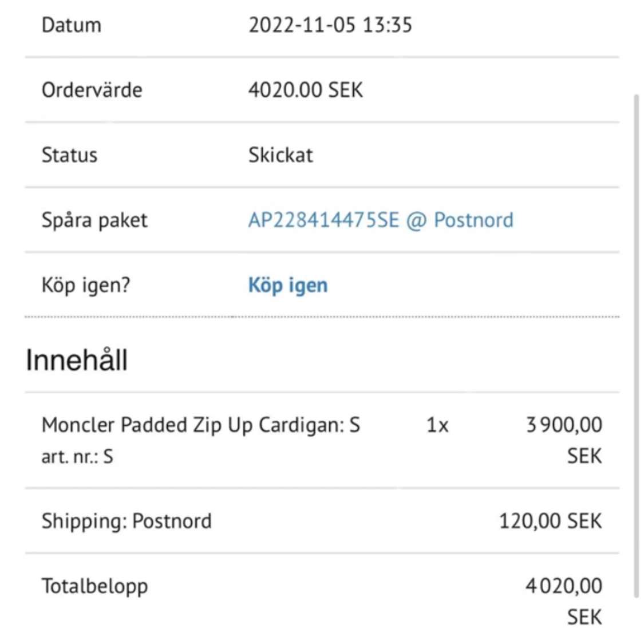Click the Datum row label

tap(72, 25)
